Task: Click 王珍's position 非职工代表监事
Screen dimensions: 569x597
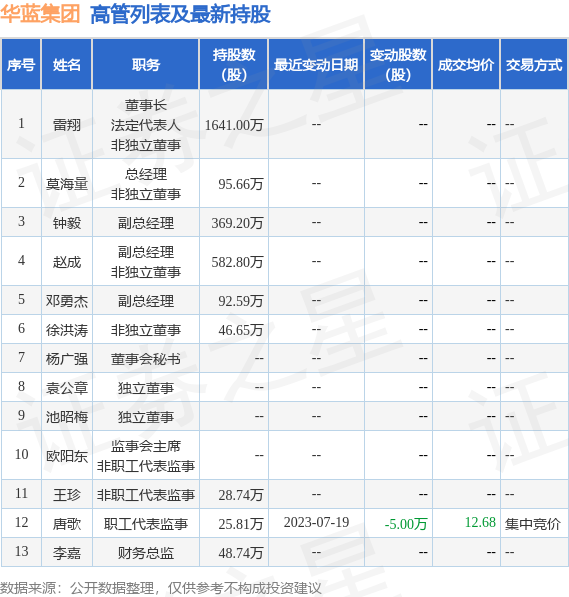Action: (x=145, y=495)
